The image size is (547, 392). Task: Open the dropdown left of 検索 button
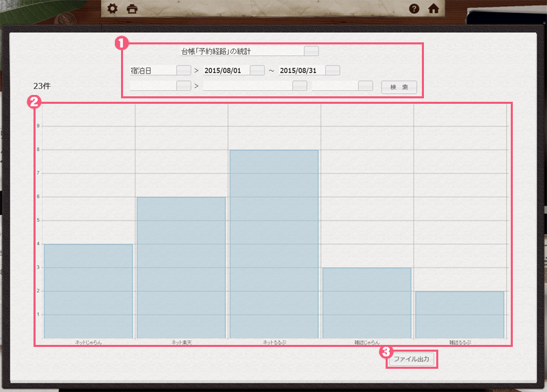coord(365,86)
